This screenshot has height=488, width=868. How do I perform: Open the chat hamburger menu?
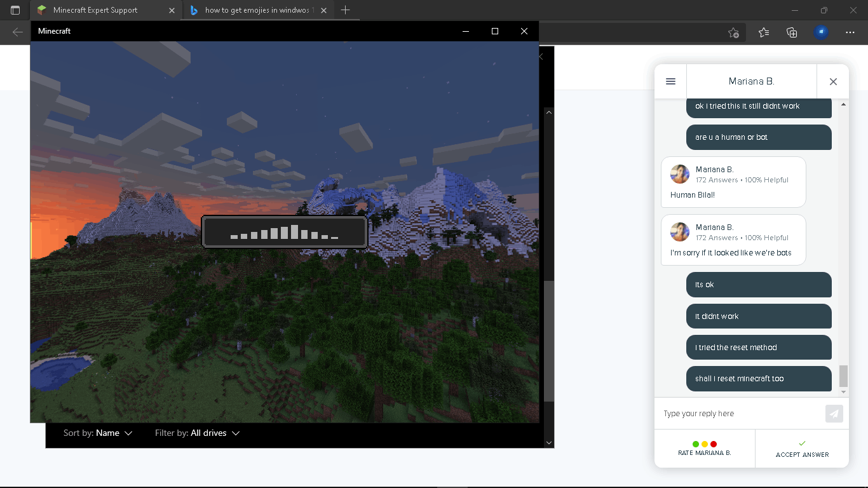click(x=670, y=81)
